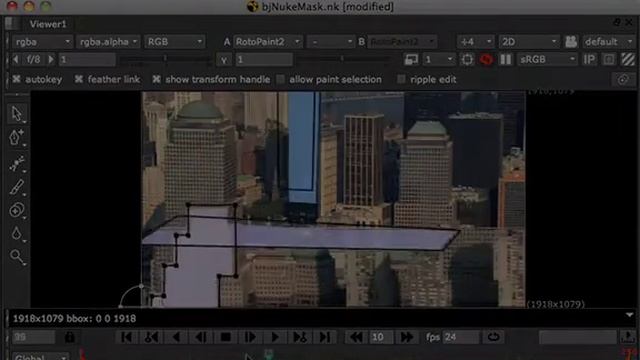The image size is (640, 360).
Task: Pause viewer updates with pause icon
Action: tap(506, 60)
